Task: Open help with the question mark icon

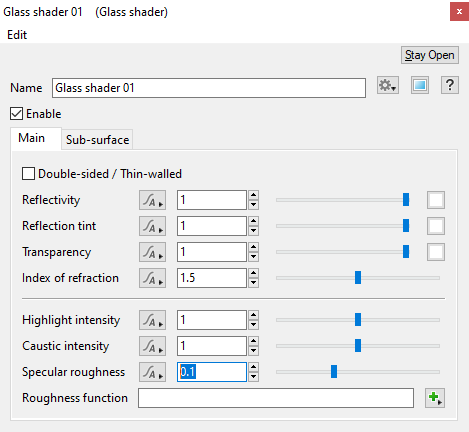Action: coord(450,85)
